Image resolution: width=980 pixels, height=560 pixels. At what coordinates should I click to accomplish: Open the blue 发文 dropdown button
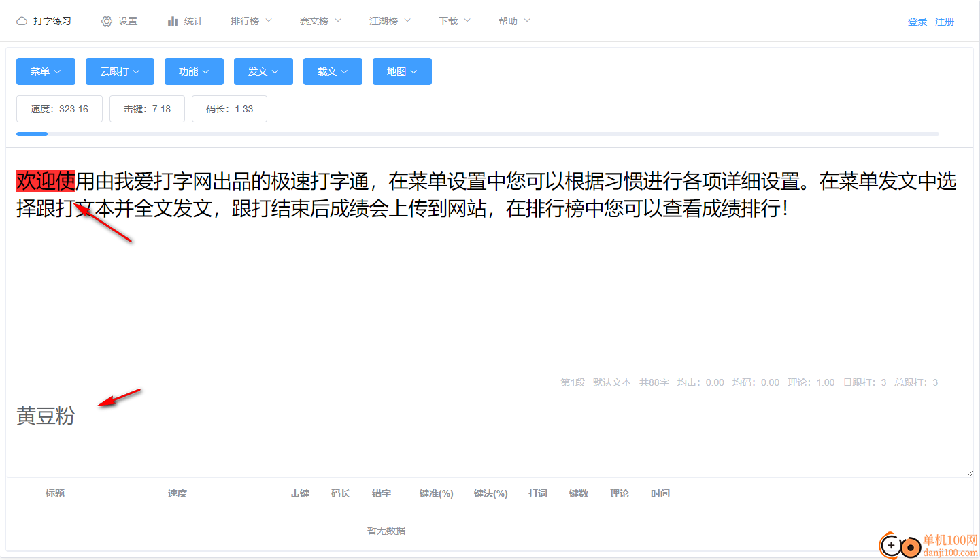(x=263, y=71)
